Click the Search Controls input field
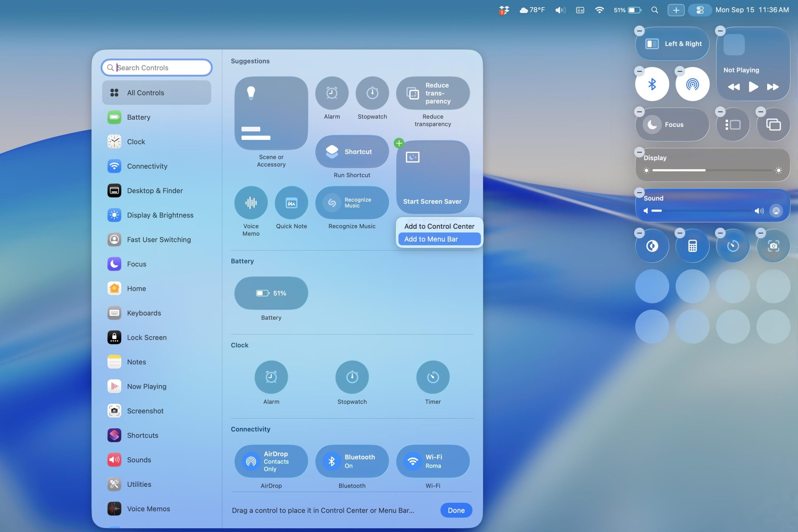The width and height of the screenshot is (798, 532). click(x=156, y=68)
